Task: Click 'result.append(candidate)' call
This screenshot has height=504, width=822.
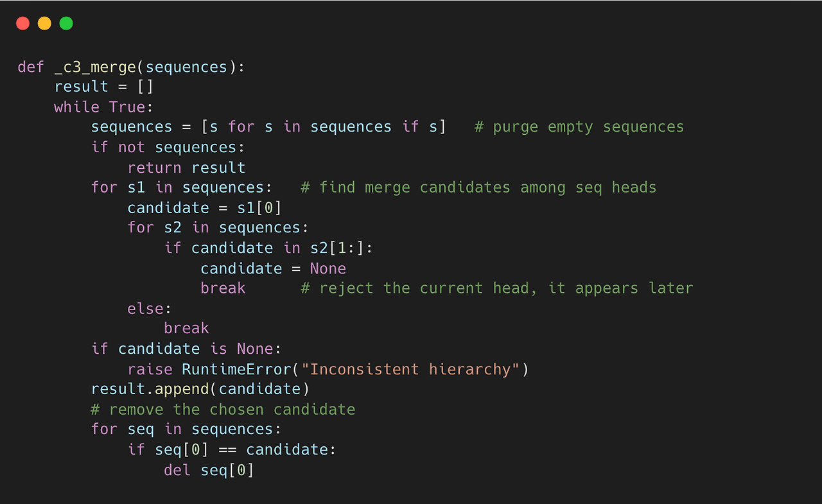Action: click(200, 389)
